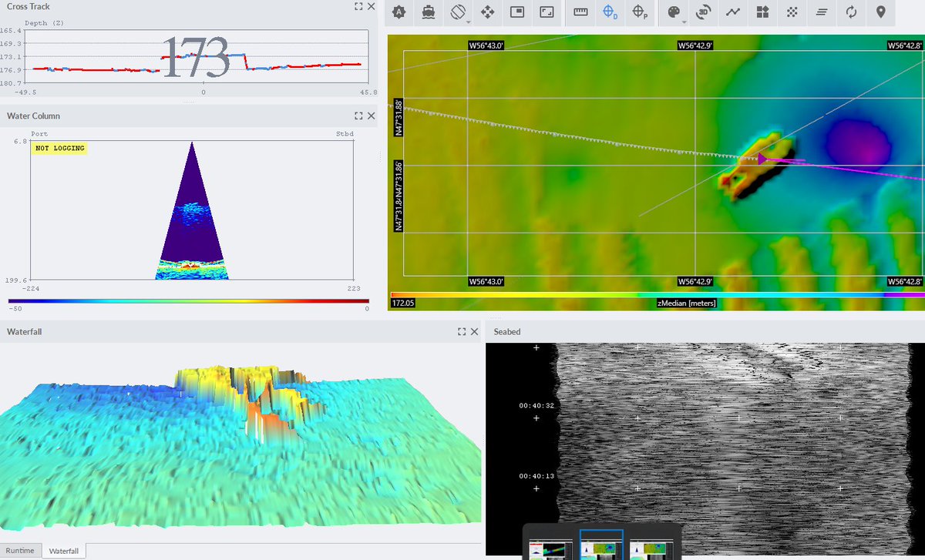Click the 00:40:32 seabed timestamp

click(x=537, y=405)
